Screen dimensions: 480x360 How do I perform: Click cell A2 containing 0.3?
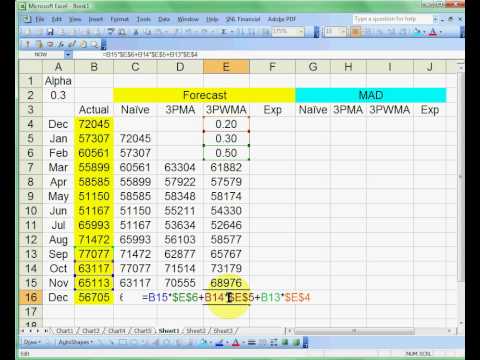coord(58,95)
